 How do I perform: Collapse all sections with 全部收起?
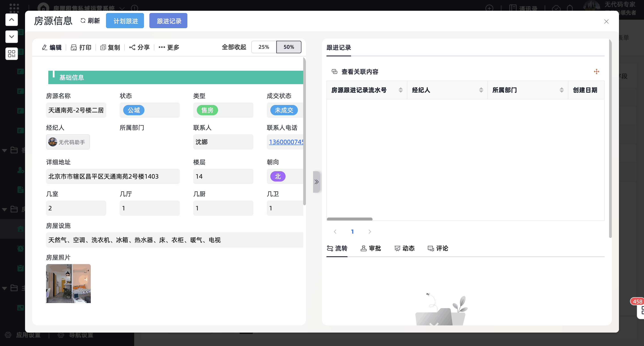[234, 47]
